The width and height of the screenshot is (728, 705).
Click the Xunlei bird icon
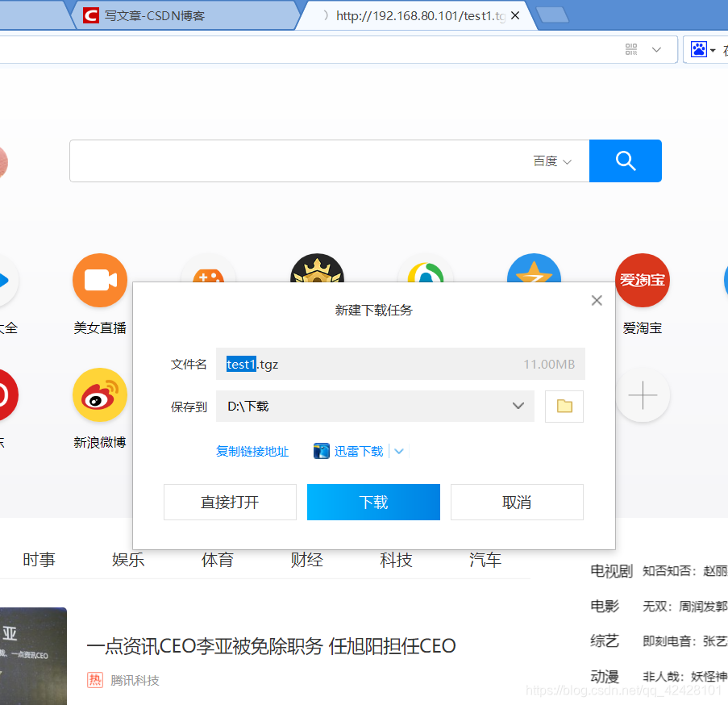322,451
